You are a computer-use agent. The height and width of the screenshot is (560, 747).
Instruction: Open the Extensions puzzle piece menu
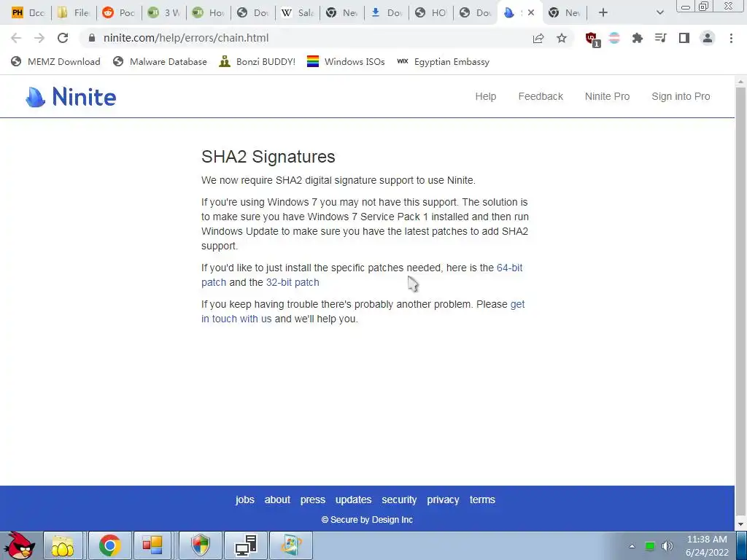coord(638,38)
